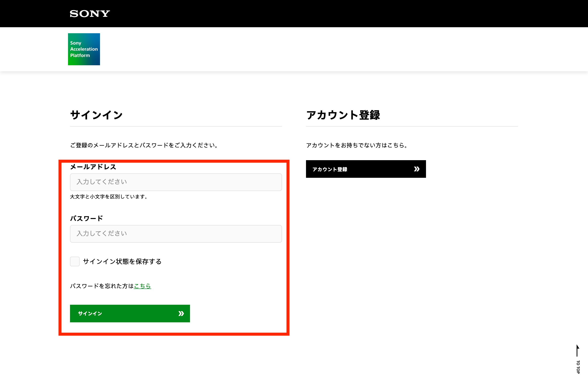Focus the メールアドレス input field
588x385 pixels.
pyautogui.click(x=176, y=182)
